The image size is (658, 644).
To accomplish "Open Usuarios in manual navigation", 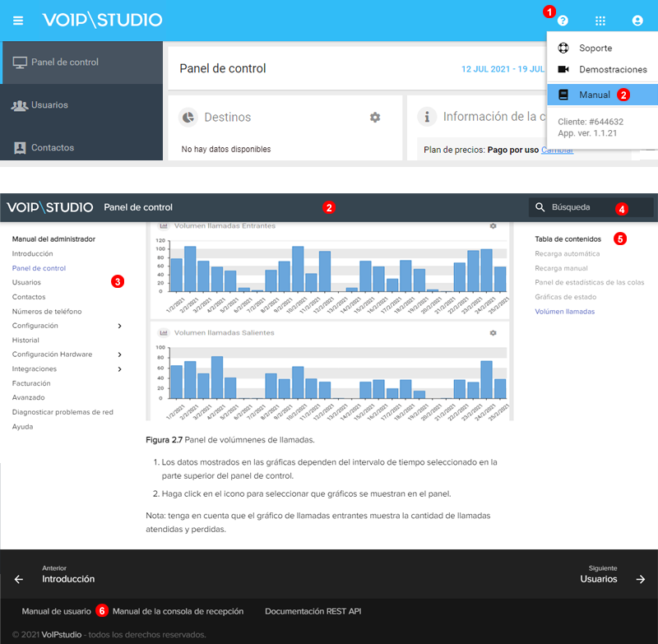I will click(x=26, y=282).
